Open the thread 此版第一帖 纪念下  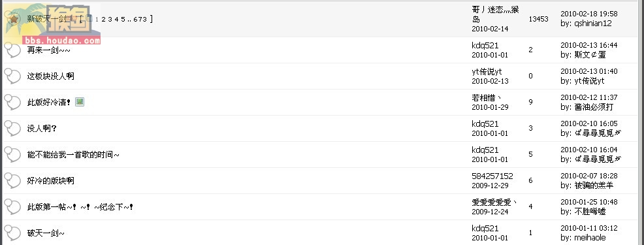pos(80,206)
